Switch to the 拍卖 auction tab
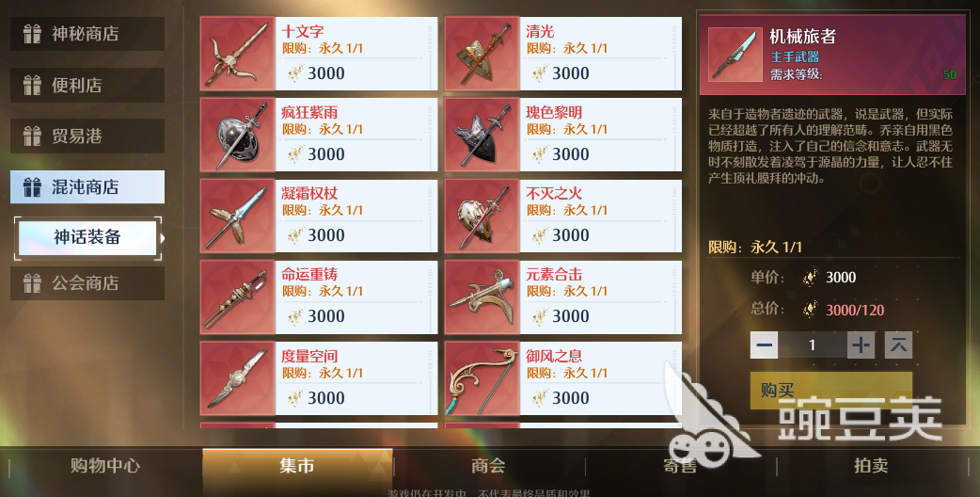This screenshot has height=497, width=980. (871, 466)
